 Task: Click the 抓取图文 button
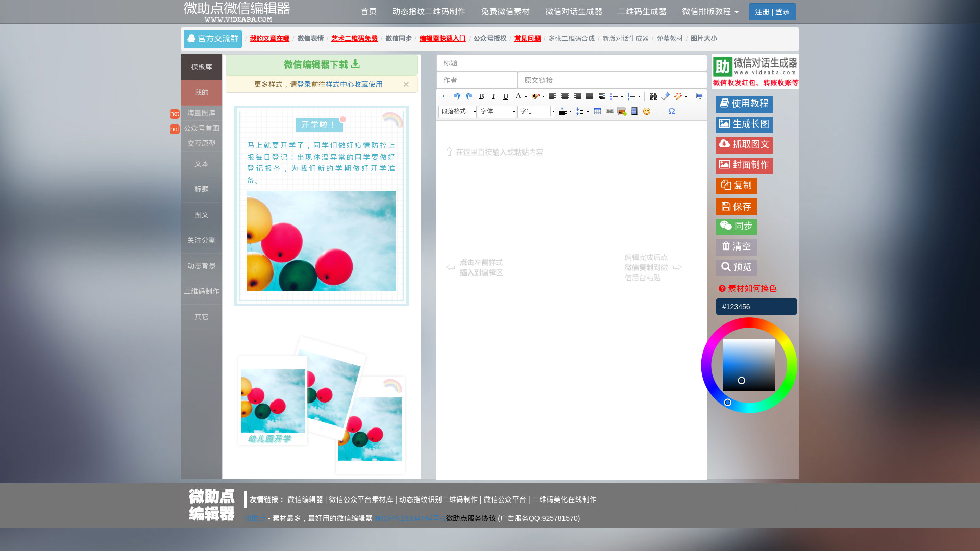[x=744, y=145]
